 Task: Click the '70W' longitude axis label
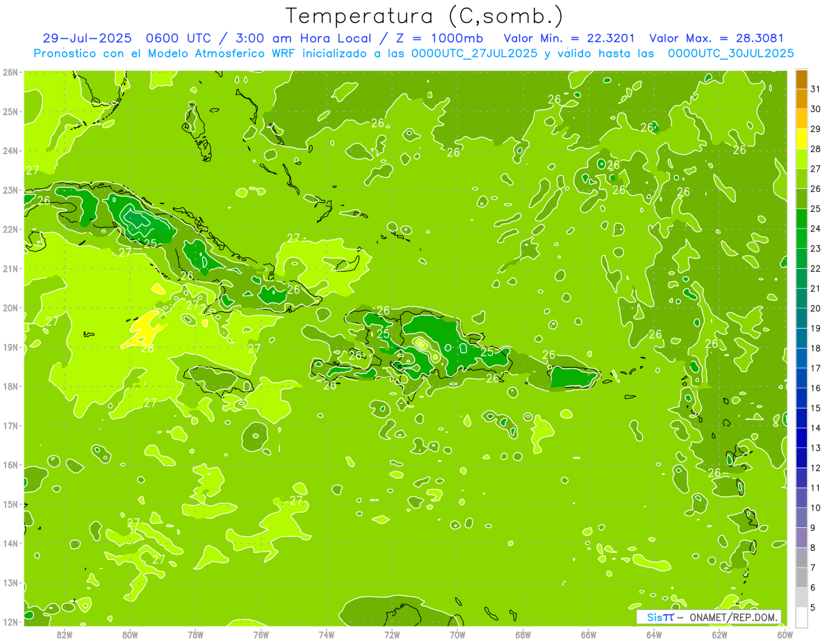(x=457, y=634)
